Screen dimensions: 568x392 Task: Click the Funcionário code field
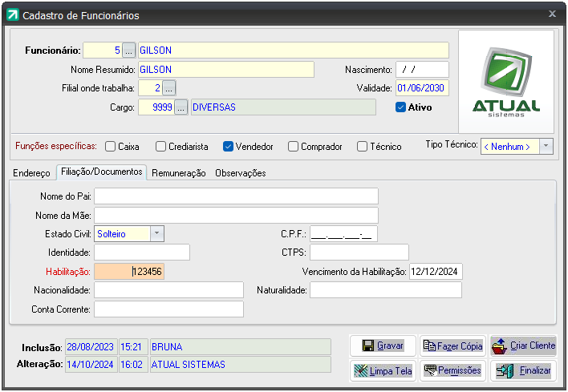(103, 51)
